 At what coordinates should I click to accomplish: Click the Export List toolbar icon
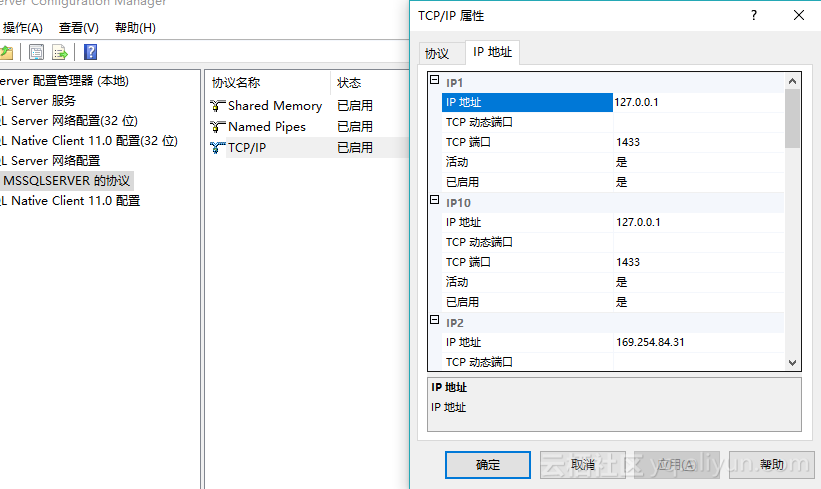click(x=60, y=52)
